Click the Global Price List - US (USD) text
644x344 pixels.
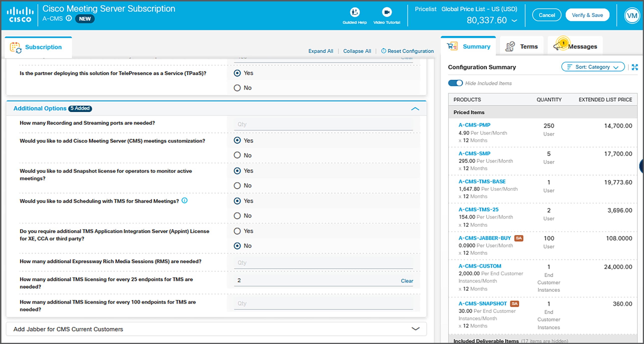479,9
